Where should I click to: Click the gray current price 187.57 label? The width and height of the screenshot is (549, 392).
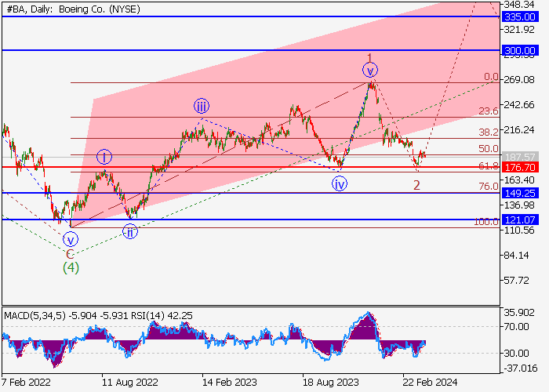tap(519, 157)
